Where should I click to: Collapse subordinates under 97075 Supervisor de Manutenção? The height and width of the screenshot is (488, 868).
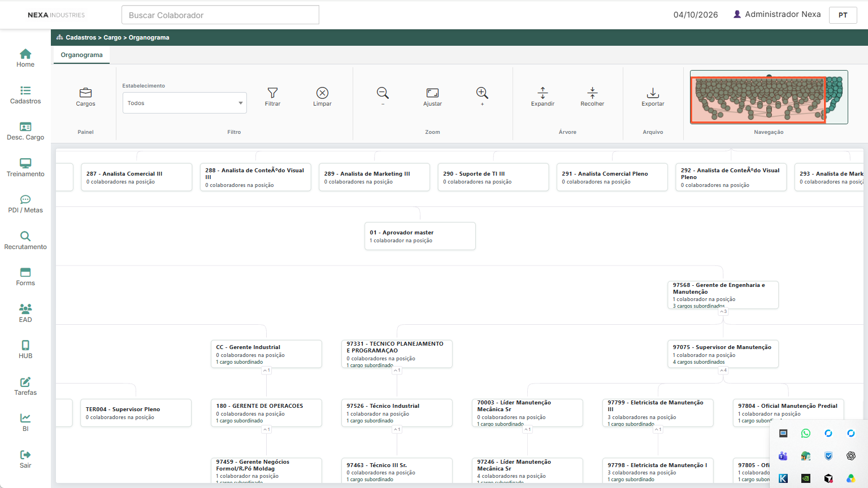coord(723,371)
